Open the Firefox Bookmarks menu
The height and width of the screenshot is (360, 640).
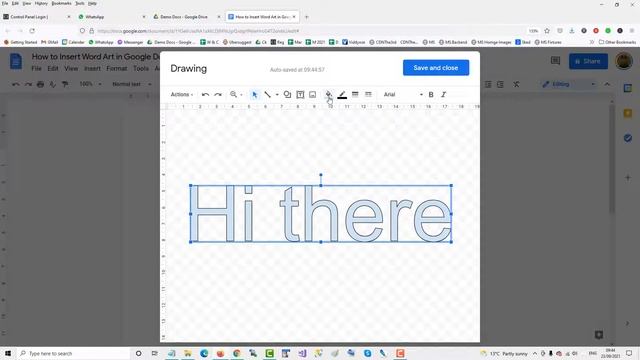pos(62,3)
